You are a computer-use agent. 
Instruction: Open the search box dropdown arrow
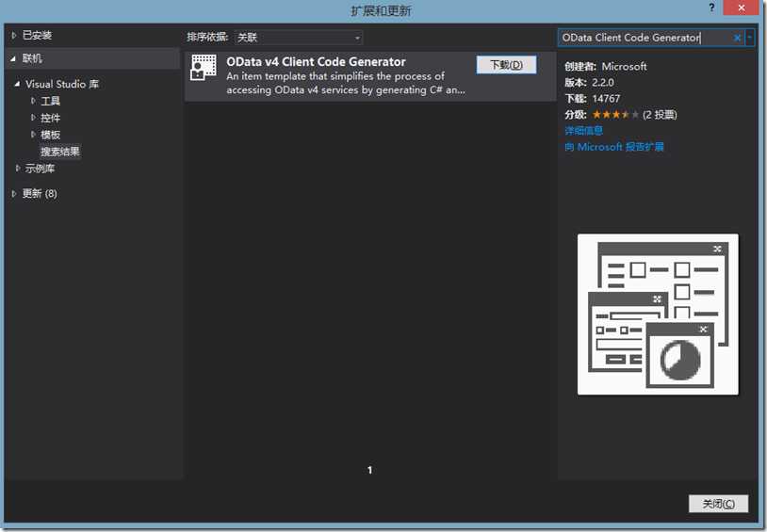click(749, 38)
